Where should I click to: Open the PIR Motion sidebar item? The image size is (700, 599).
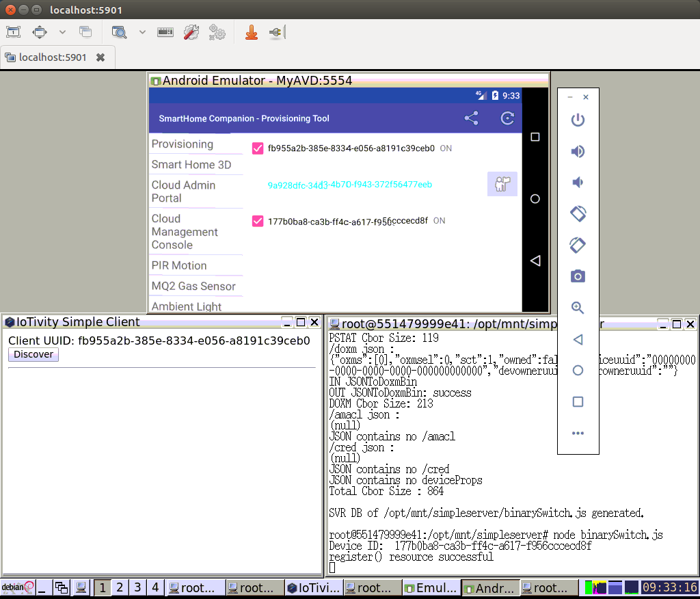[x=179, y=265]
